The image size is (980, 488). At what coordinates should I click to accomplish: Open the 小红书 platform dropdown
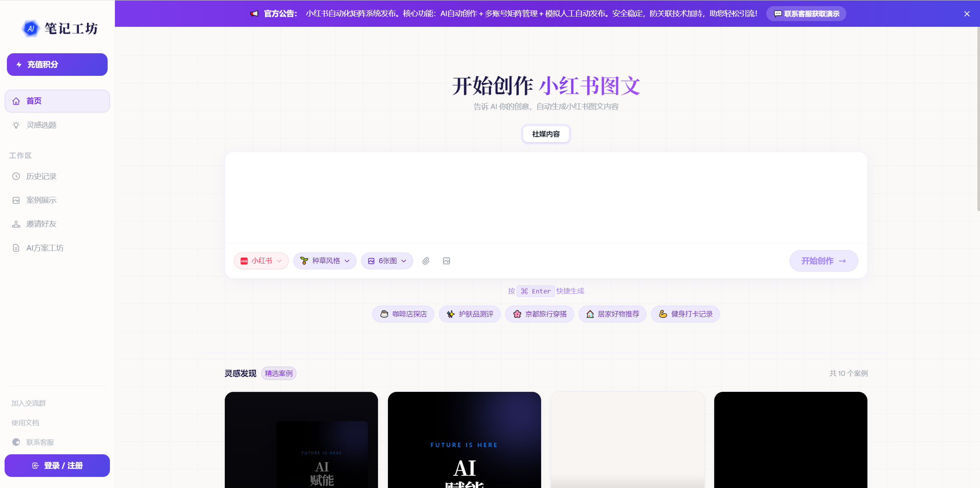[x=261, y=261]
